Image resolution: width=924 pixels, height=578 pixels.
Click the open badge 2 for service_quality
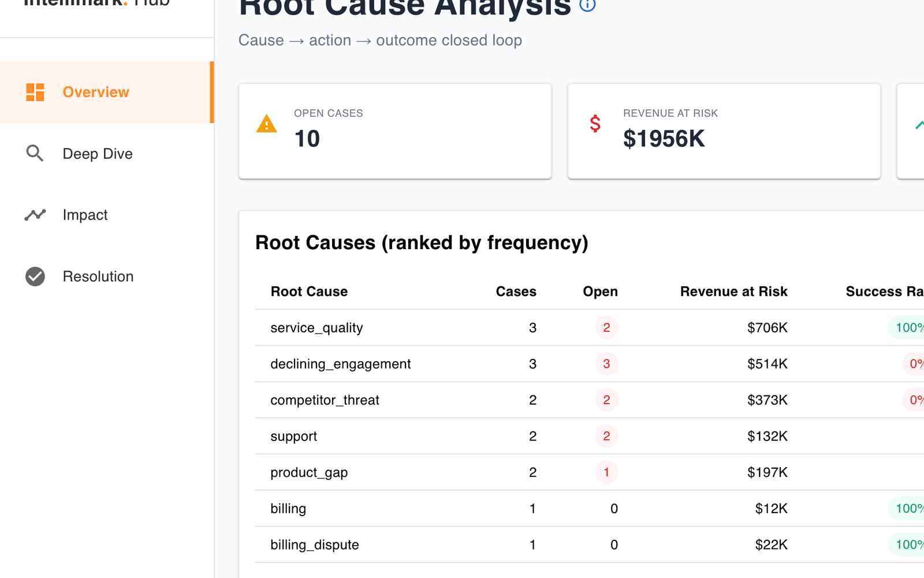606,328
